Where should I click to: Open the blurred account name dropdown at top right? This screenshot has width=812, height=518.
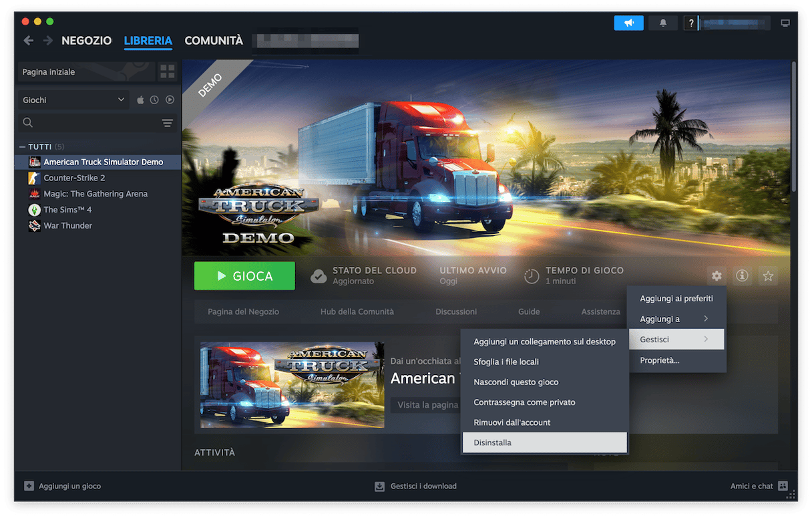[735, 23]
